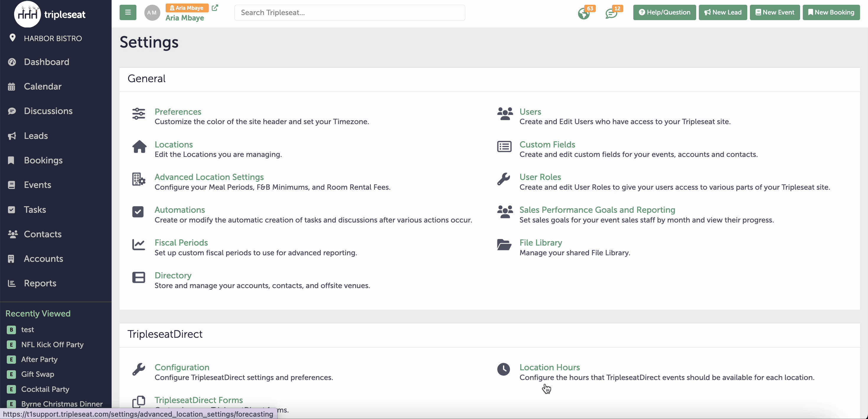Click the User Roles wrench icon
Image resolution: width=868 pixels, height=419 pixels.
point(503,179)
